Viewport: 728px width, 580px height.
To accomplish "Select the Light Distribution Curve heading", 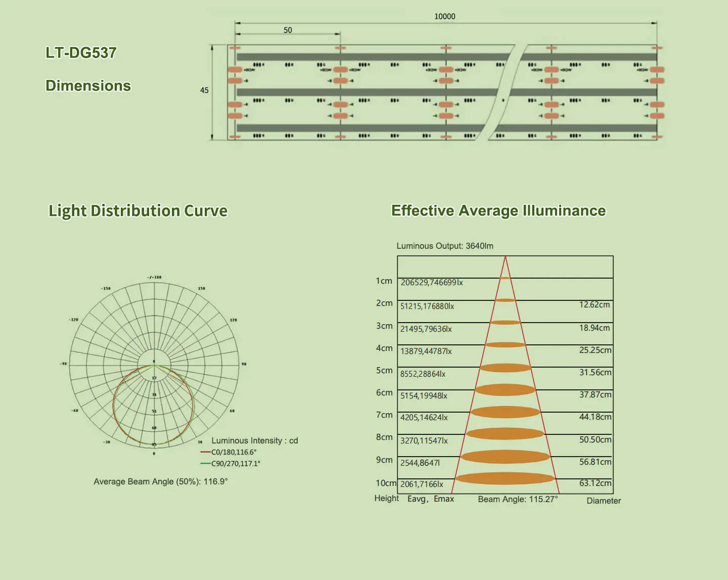I will click(138, 211).
